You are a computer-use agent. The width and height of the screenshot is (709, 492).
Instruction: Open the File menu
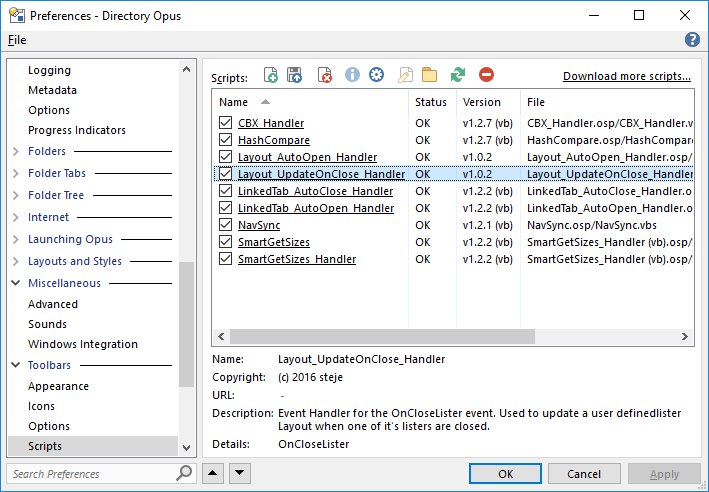(x=17, y=40)
